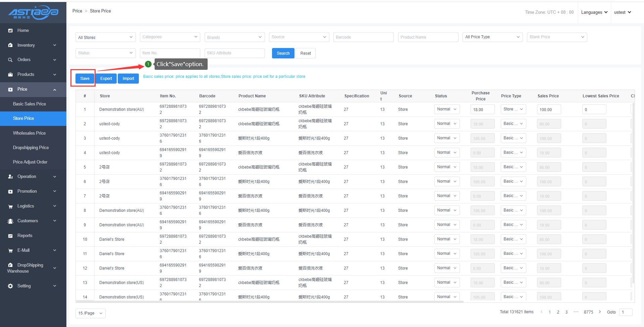Click the Reports chart icon

pyautogui.click(x=10, y=236)
